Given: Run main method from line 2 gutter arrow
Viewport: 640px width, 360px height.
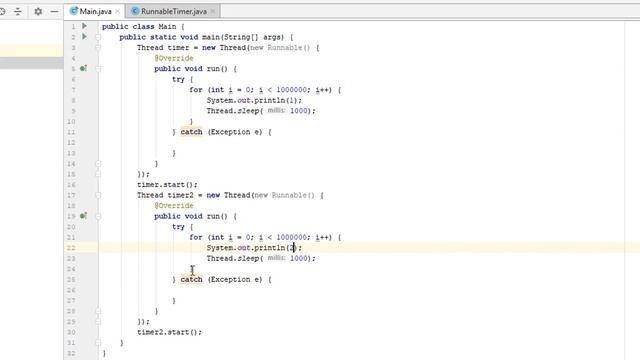Looking at the screenshot, I should tap(84, 37).
